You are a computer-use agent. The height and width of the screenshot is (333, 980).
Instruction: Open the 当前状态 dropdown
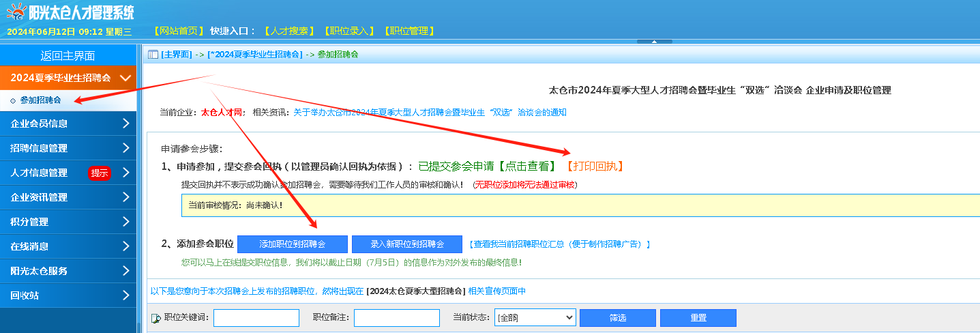point(535,318)
